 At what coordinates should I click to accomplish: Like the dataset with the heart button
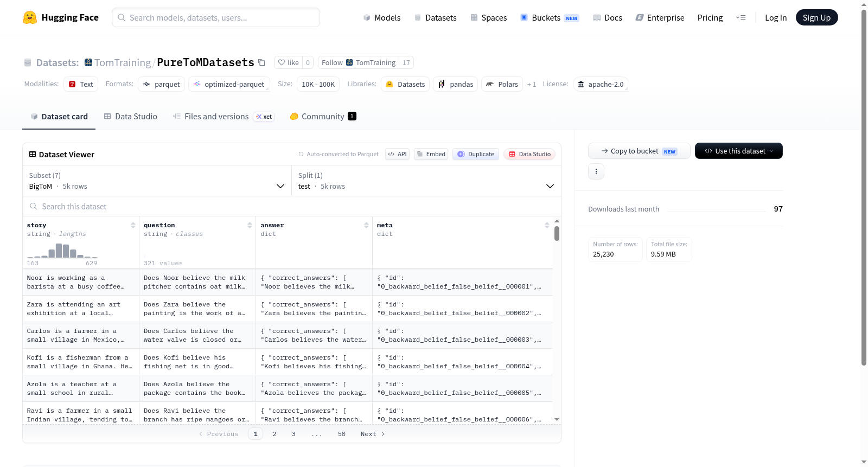[289, 62]
